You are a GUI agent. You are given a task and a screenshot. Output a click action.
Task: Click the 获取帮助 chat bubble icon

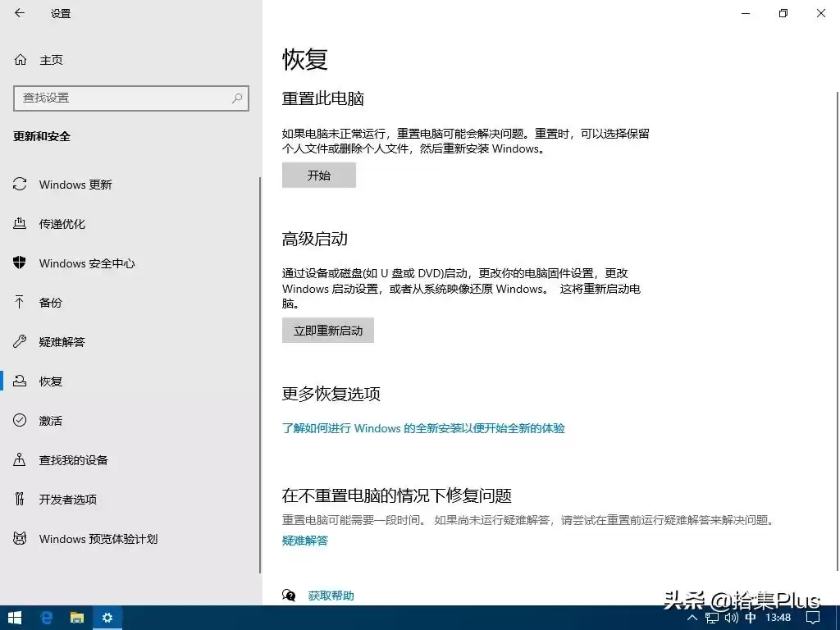(289, 596)
